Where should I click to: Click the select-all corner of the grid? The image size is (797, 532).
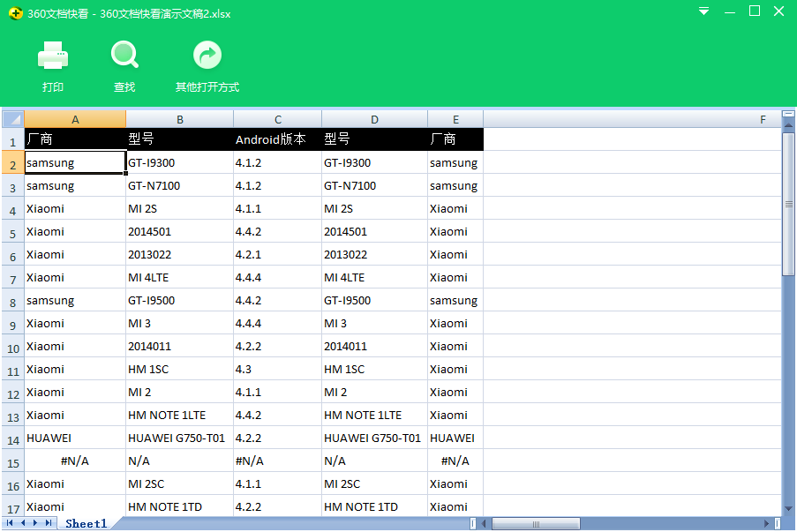13,119
